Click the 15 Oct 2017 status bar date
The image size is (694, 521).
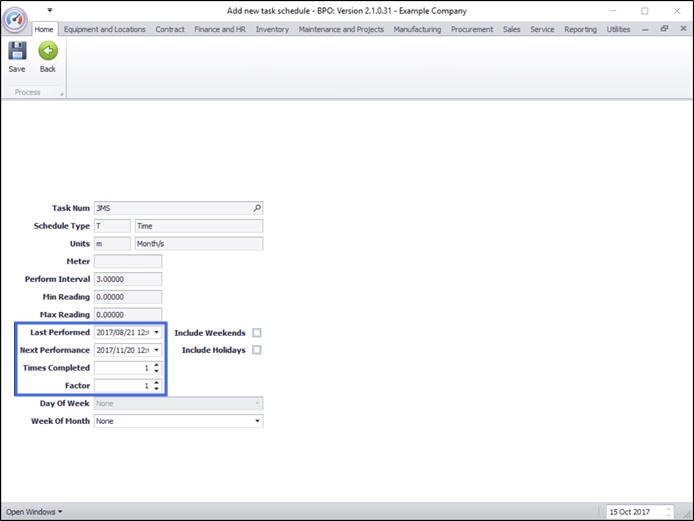click(x=629, y=512)
